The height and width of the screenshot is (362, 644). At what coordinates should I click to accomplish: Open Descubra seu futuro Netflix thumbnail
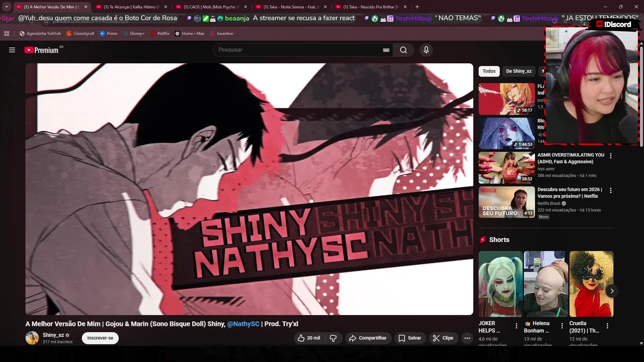pos(507,202)
